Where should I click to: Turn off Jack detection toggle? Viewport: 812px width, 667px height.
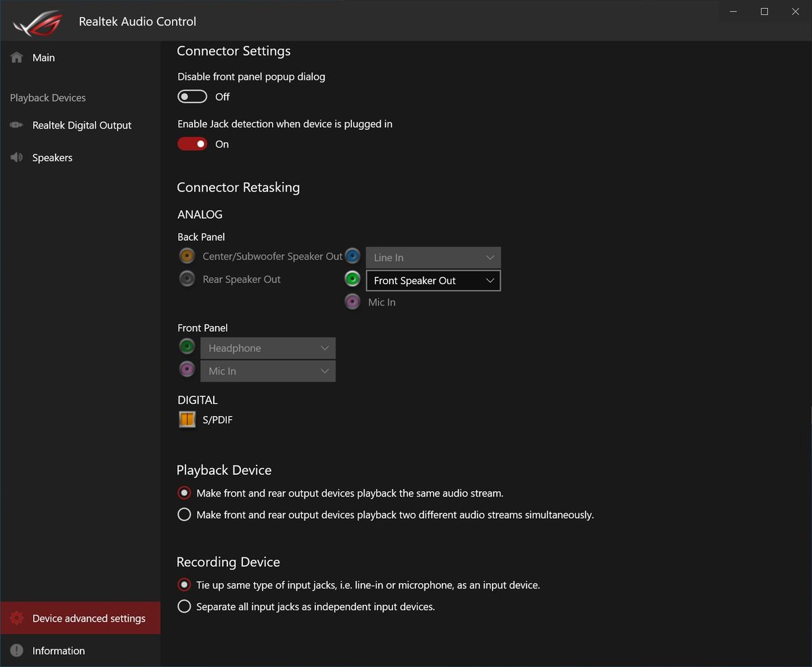[x=192, y=144]
